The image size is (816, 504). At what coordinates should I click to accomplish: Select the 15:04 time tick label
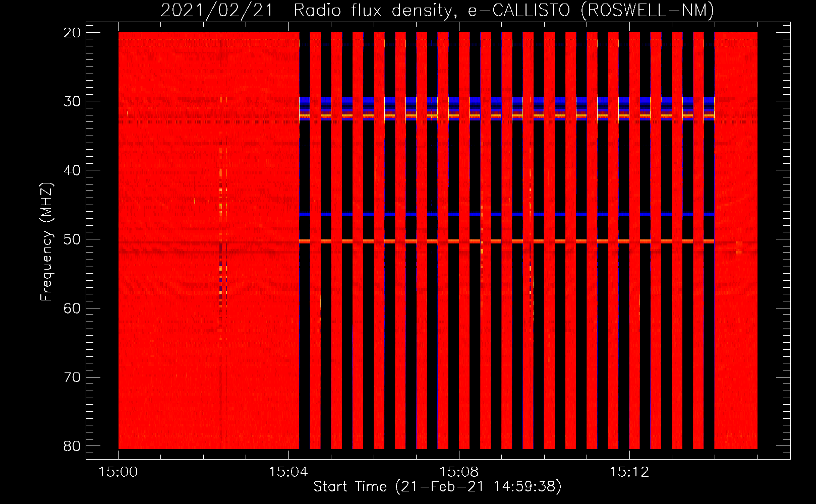coord(288,472)
